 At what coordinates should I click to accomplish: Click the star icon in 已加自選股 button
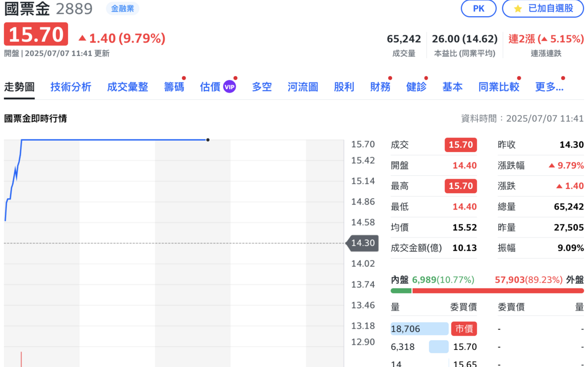(x=518, y=8)
